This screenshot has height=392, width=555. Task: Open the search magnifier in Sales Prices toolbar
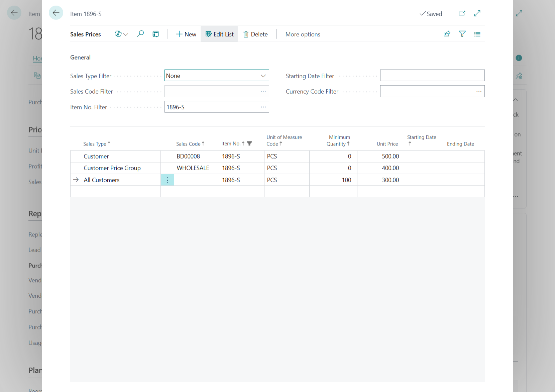(x=140, y=34)
